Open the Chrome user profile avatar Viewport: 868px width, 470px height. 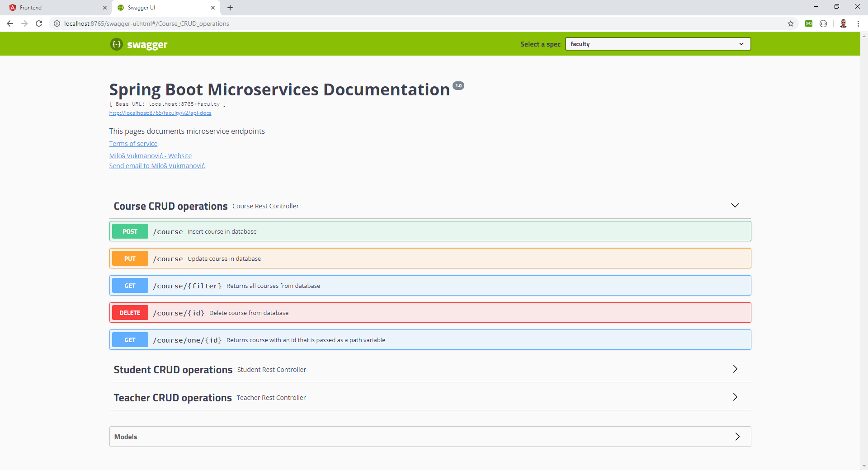[843, 23]
